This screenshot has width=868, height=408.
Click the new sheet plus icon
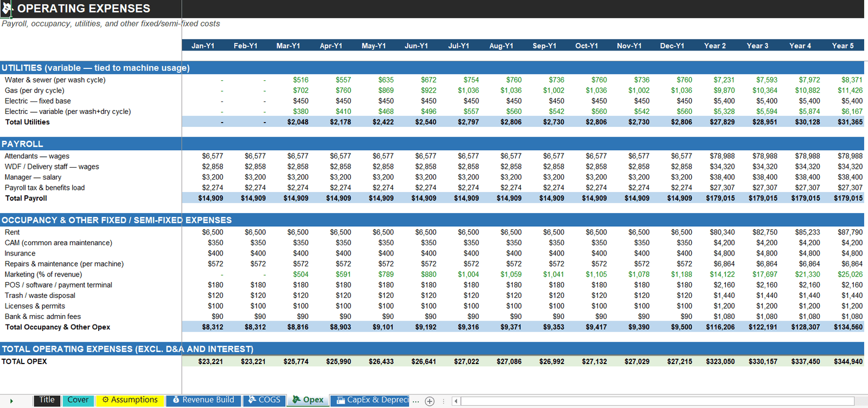click(430, 401)
